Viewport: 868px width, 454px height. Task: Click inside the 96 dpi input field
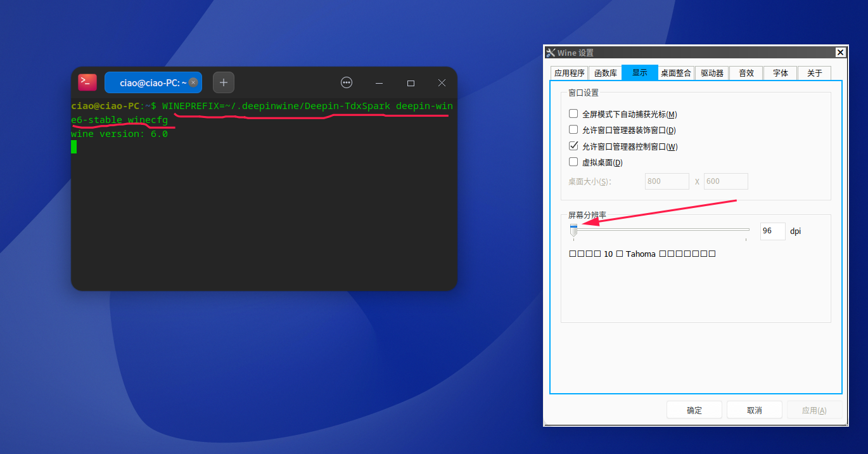pos(772,231)
